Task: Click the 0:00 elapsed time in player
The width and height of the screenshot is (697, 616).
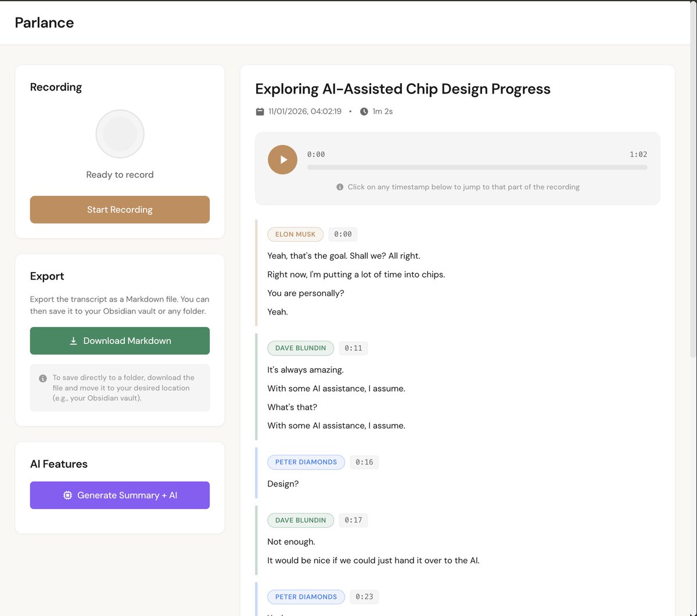Action: pos(316,155)
